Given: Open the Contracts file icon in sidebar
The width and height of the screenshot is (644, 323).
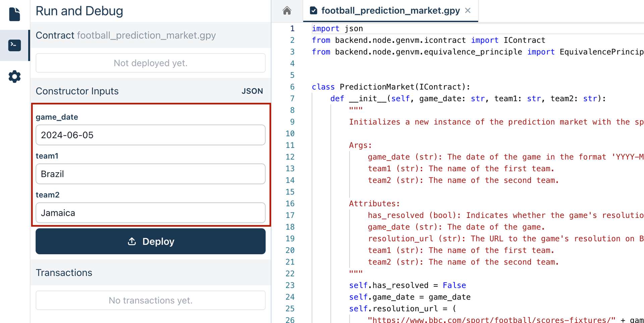Looking at the screenshot, I should click(x=14, y=14).
